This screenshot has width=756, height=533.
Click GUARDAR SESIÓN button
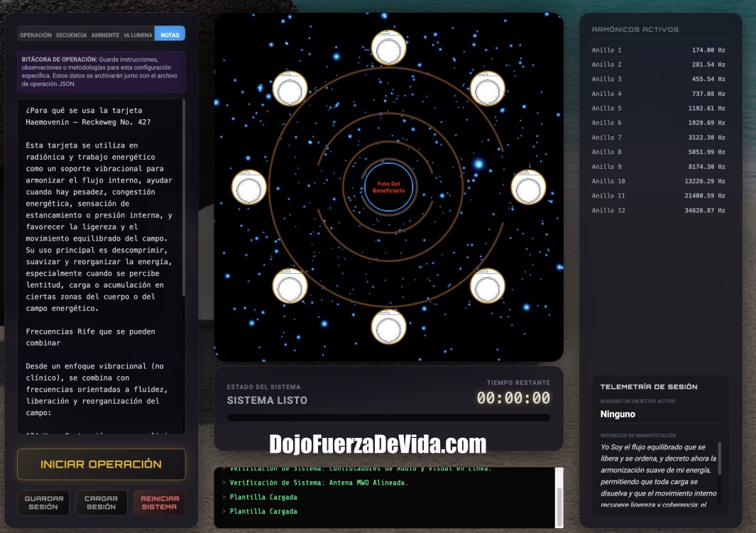click(43, 502)
